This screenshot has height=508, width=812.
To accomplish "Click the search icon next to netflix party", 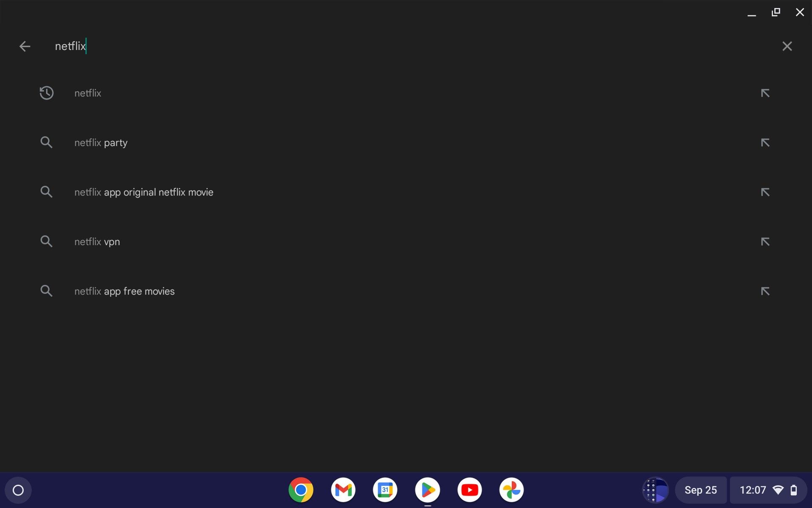I will [x=47, y=142].
